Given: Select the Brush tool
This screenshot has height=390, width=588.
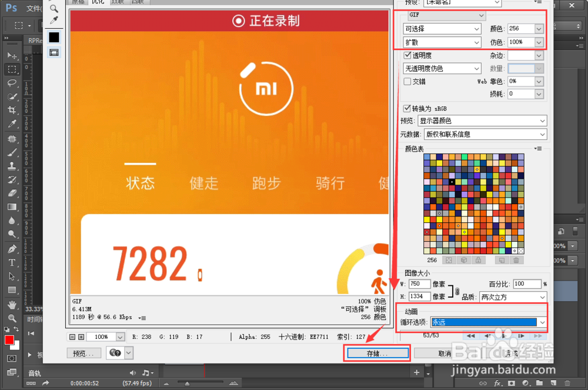Looking at the screenshot, I should [x=12, y=152].
